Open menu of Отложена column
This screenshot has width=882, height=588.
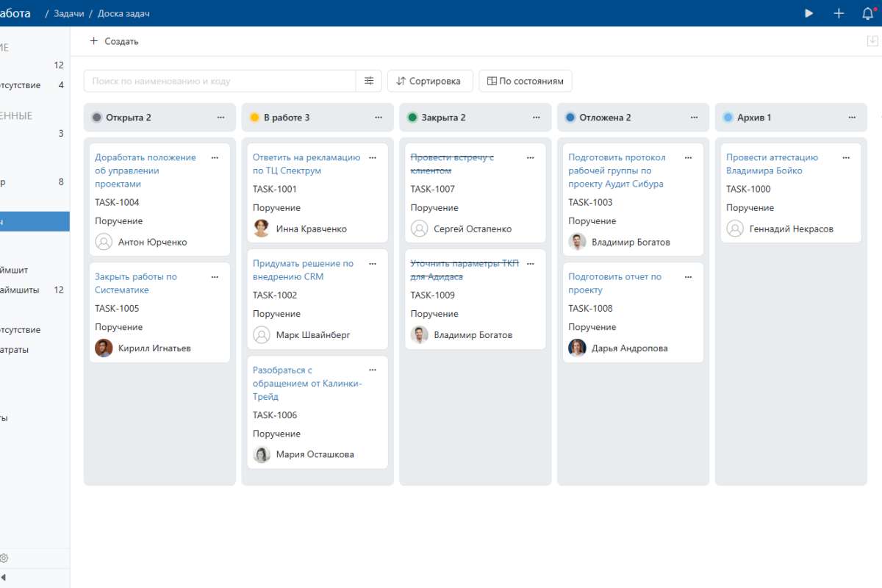point(695,117)
